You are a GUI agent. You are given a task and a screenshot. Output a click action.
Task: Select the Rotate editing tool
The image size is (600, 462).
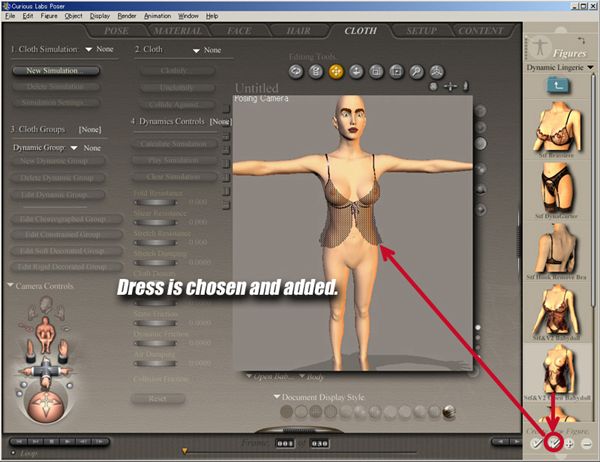click(x=295, y=71)
